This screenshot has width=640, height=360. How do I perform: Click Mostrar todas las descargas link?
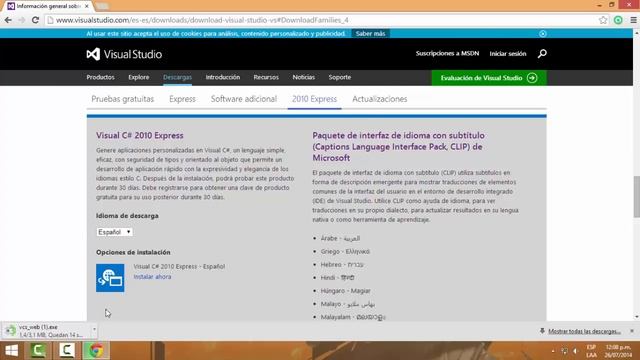(584, 331)
